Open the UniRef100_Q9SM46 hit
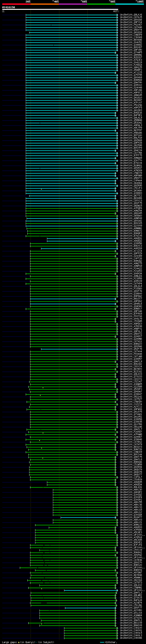The width and height of the screenshot is (146, 644). point(131,347)
